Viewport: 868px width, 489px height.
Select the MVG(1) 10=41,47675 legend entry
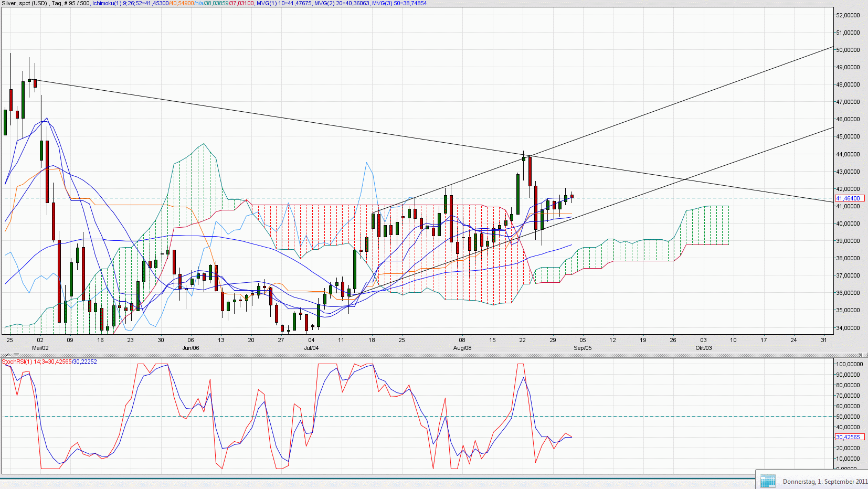coord(284,3)
